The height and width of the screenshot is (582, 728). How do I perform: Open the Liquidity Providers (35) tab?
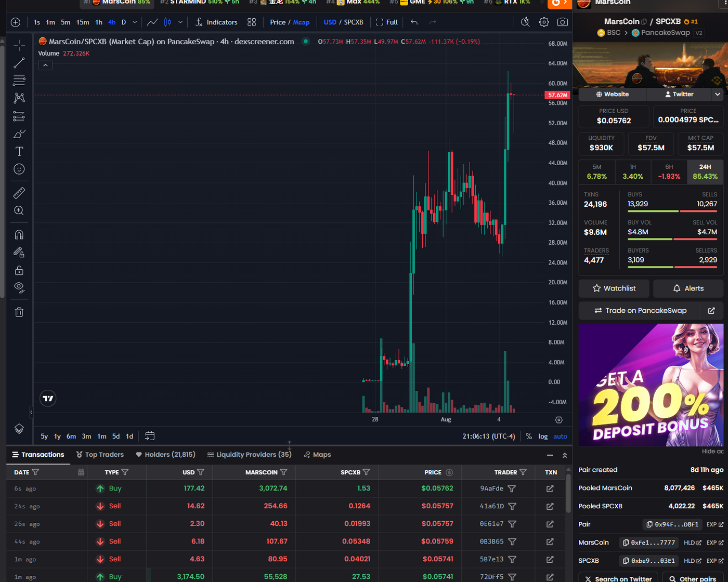[x=249, y=455]
